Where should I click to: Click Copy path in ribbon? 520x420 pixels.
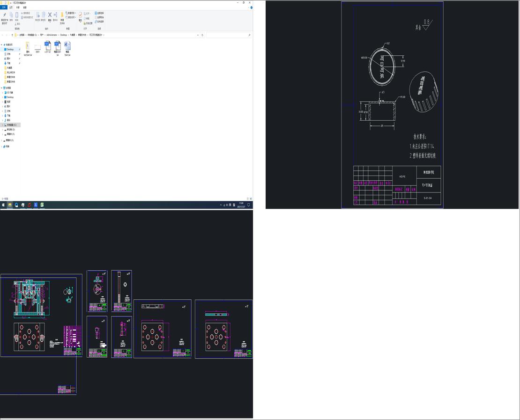[27, 13]
